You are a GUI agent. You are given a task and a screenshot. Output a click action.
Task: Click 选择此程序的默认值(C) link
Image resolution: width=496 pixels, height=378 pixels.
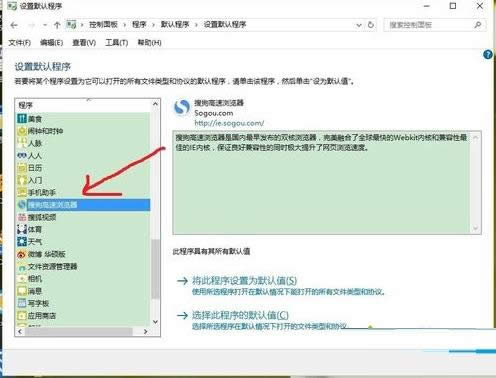(x=240, y=315)
